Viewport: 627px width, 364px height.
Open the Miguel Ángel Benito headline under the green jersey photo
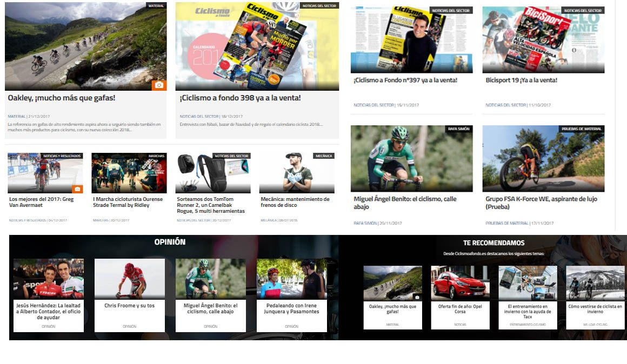[x=405, y=203]
